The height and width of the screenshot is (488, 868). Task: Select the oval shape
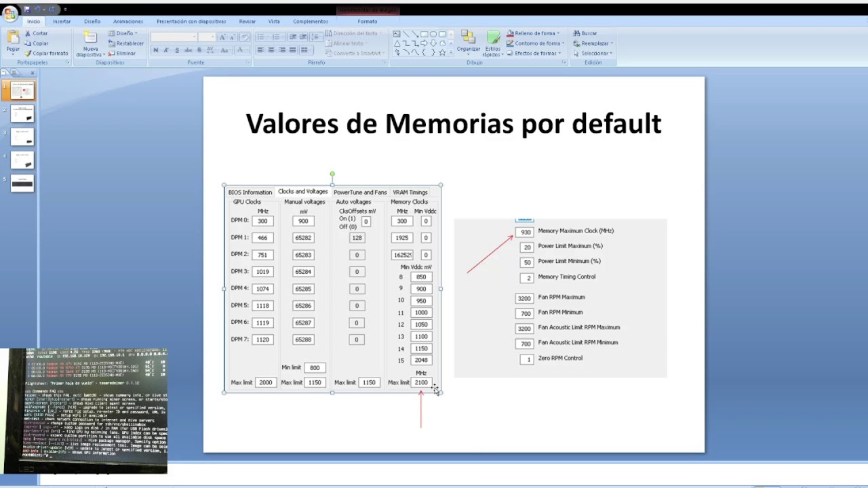tap(433, 34)
